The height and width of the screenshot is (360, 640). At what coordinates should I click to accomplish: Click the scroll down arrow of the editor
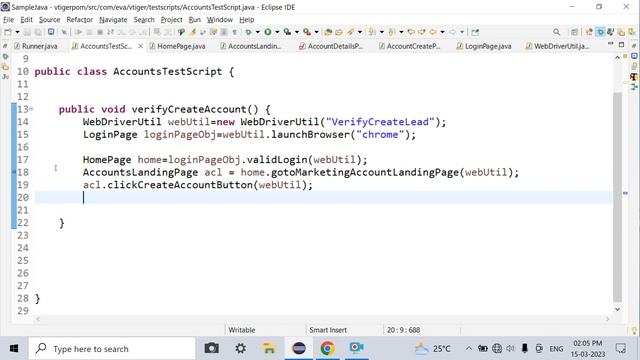click(618, 309)
